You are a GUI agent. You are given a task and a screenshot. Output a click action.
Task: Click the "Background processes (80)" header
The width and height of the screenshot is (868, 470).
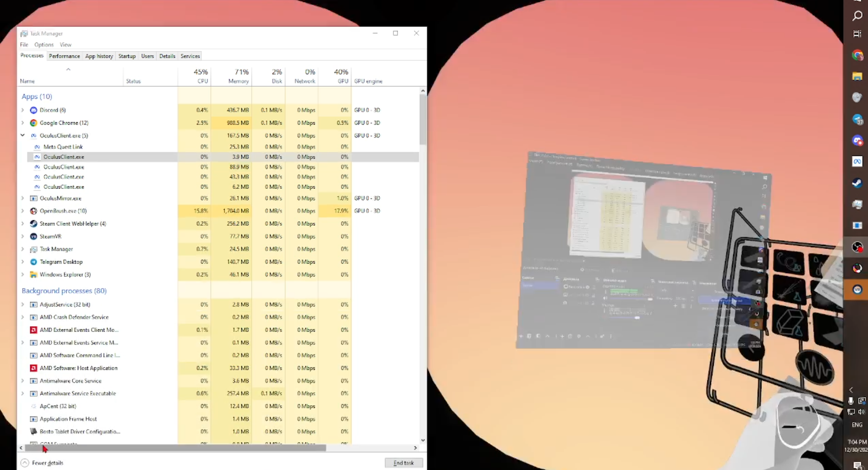64,291
